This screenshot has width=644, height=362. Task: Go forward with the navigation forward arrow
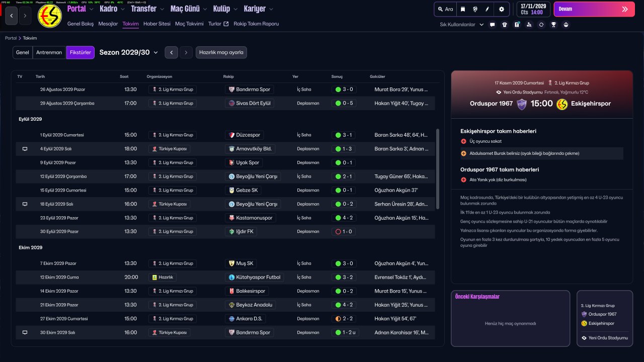pos(25,16)
